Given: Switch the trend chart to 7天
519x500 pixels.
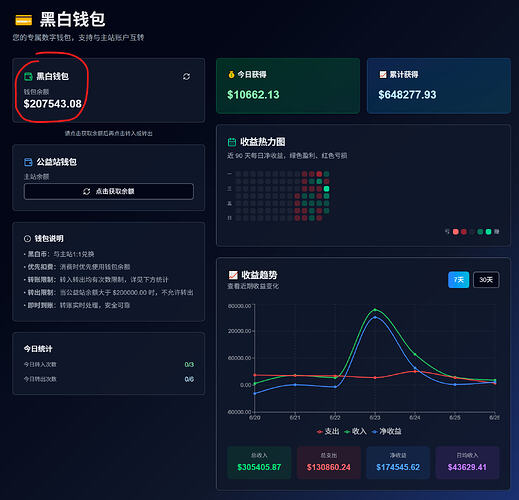Looking at the screenshot, I should (458, 280).
